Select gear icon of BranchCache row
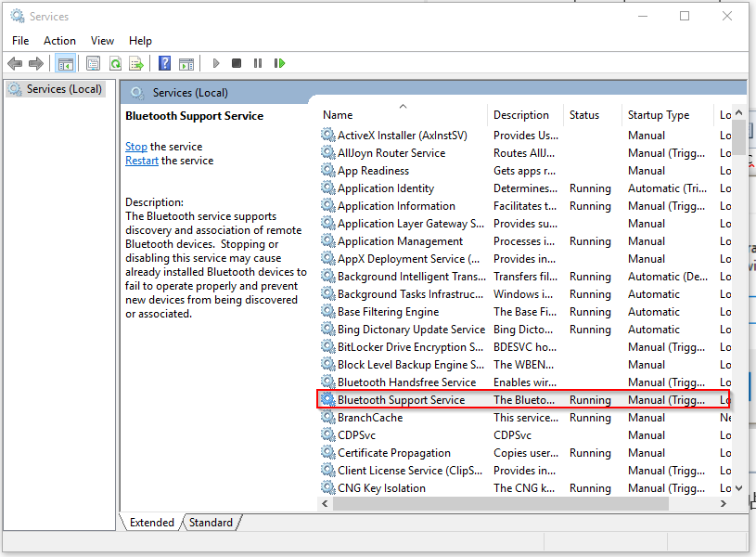Viewport: 756px width, 557px height. click(x=327, y=417)
